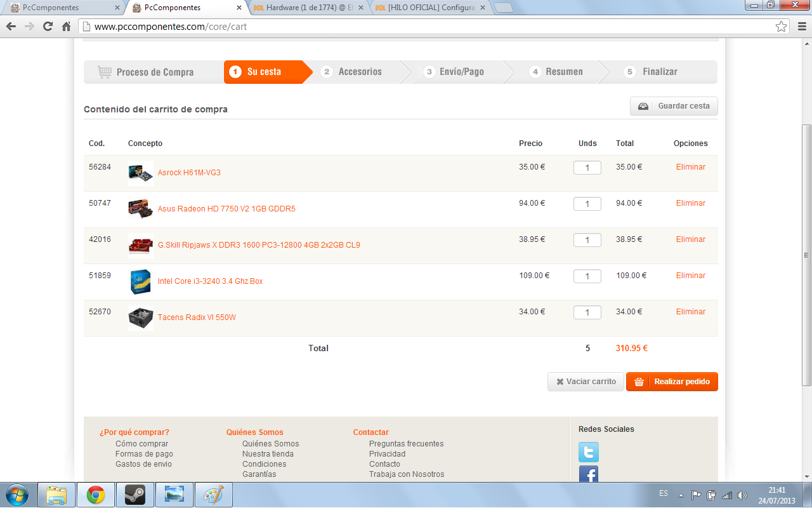The image size is (812, 508).
Task: Open the Asrock H61M-VG3 product link
Action: pos(189,173)
